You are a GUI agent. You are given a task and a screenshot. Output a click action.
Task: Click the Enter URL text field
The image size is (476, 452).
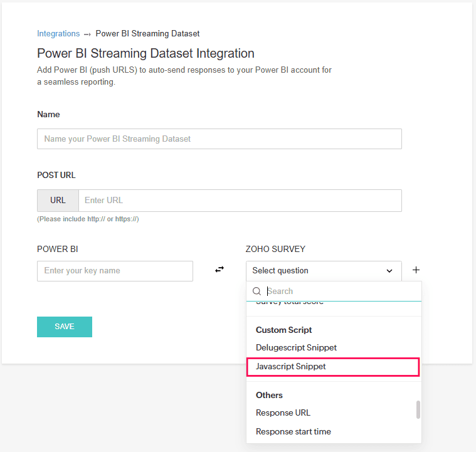click(x=240, y=201)
